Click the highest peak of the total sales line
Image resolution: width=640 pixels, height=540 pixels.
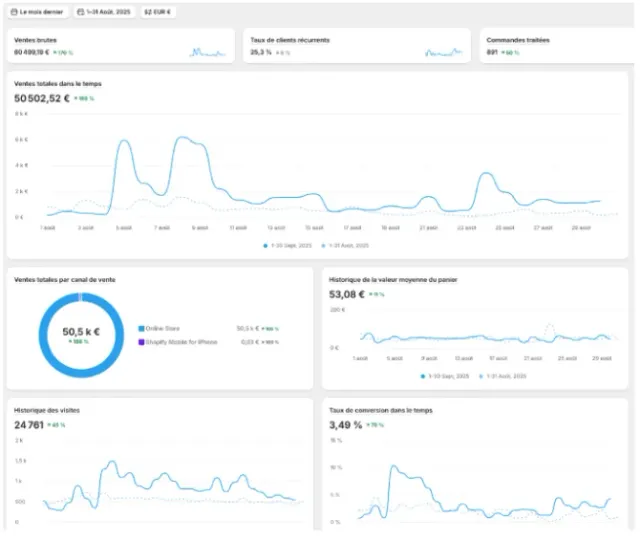(x=183, y=138)
